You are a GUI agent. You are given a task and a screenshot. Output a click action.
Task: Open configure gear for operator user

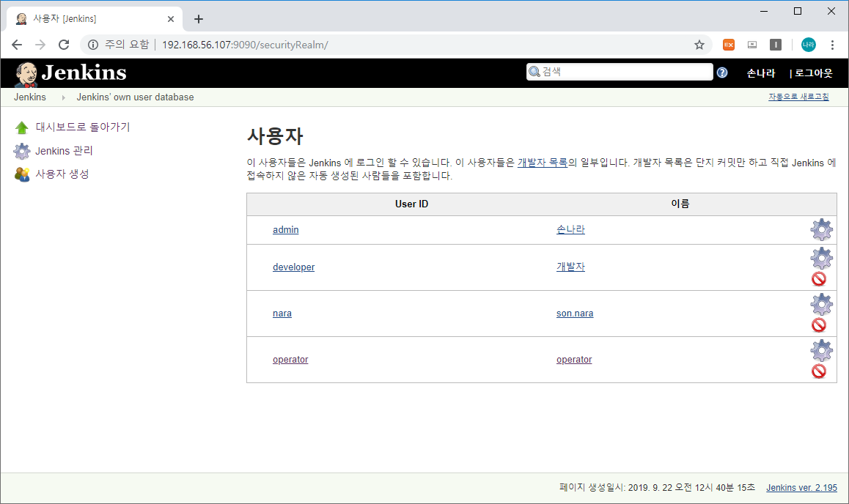click(x=821, y=351)
